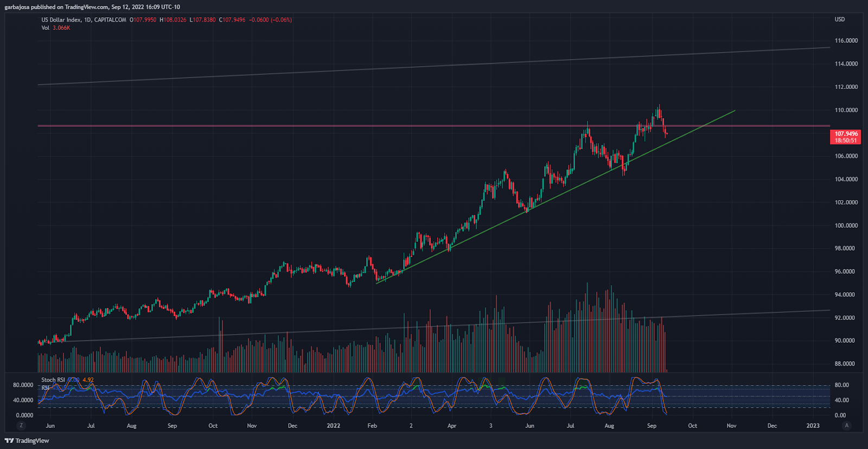
Task: Click the Z timezone button at bottom-left
Action: (21, 426)
